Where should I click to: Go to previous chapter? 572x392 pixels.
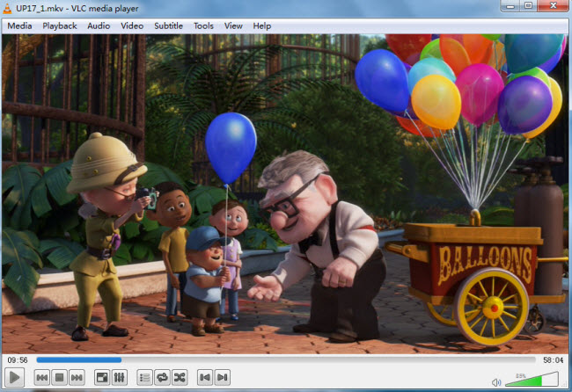(x=205, y=377)
